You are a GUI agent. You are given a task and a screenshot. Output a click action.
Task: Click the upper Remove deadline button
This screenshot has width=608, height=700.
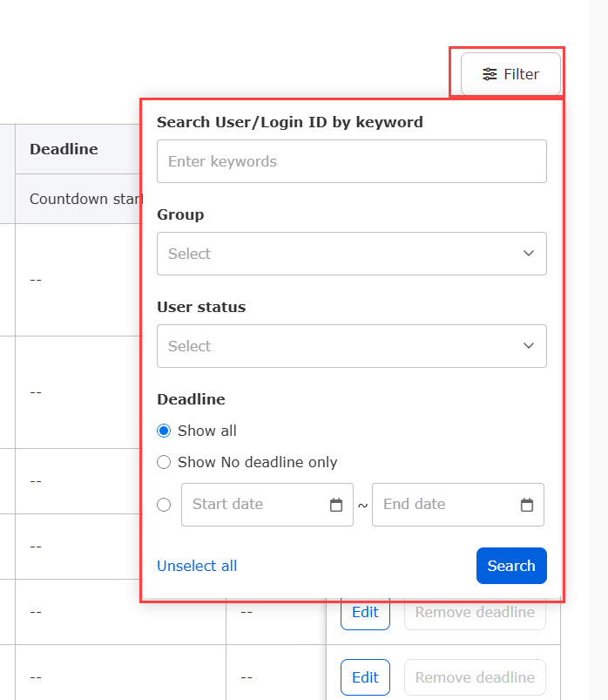tap(475, 613)
